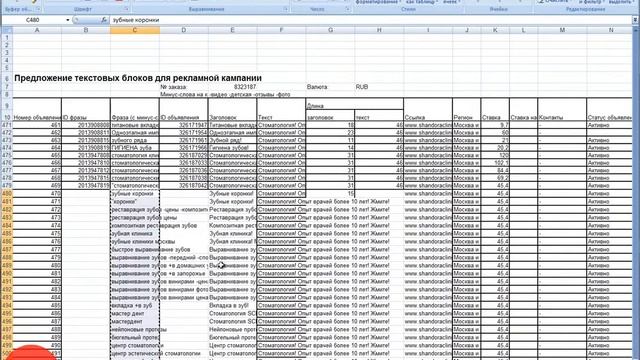Click the Select All corner of the sheet
Screen dimensions: 640x360
(7, 30)
